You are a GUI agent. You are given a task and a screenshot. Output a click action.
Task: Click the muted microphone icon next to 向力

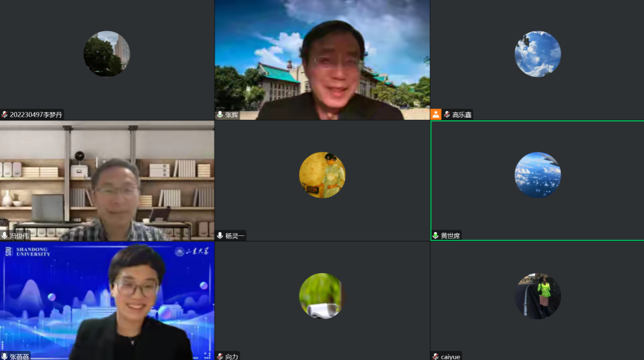click(220, 356)
